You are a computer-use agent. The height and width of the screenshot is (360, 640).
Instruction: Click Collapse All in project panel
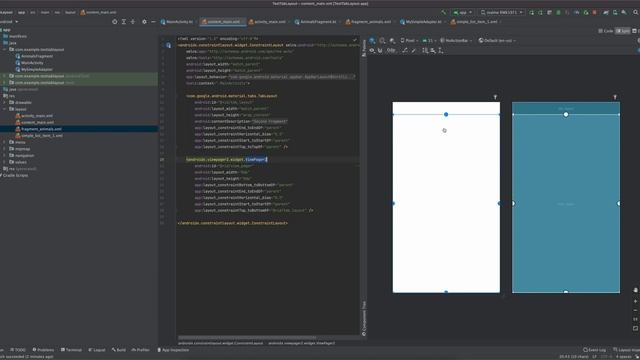click(x=133, y=22)
